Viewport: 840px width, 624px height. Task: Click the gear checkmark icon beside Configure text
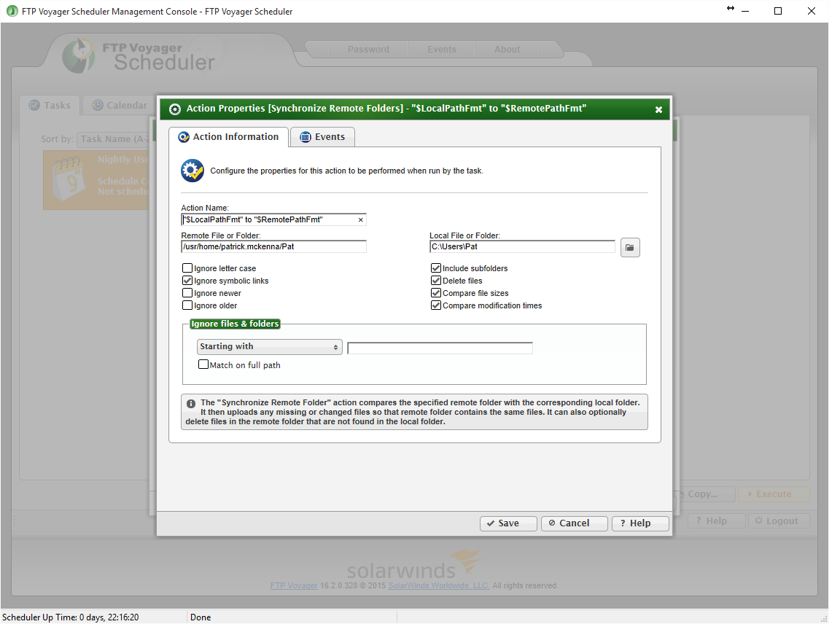pos(192,171)
